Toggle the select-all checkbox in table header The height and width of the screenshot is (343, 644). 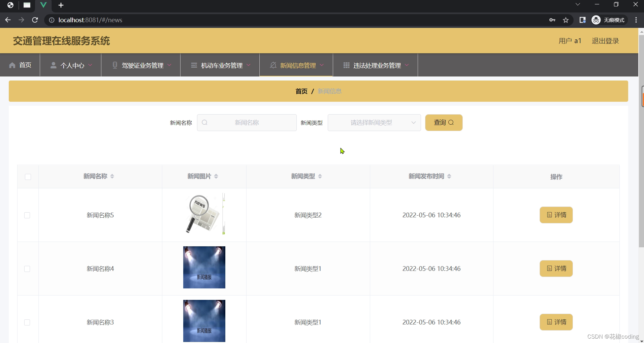coord(28,177)
